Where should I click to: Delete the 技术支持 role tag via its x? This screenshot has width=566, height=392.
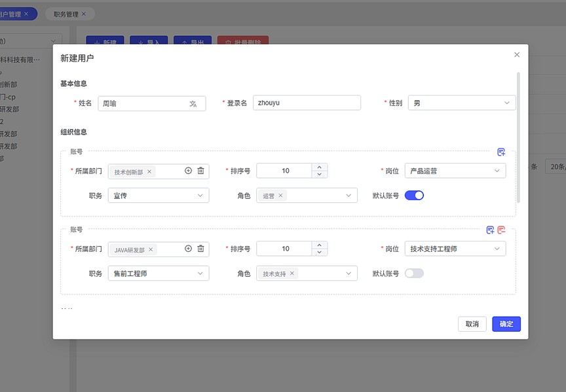pos(292,274)
